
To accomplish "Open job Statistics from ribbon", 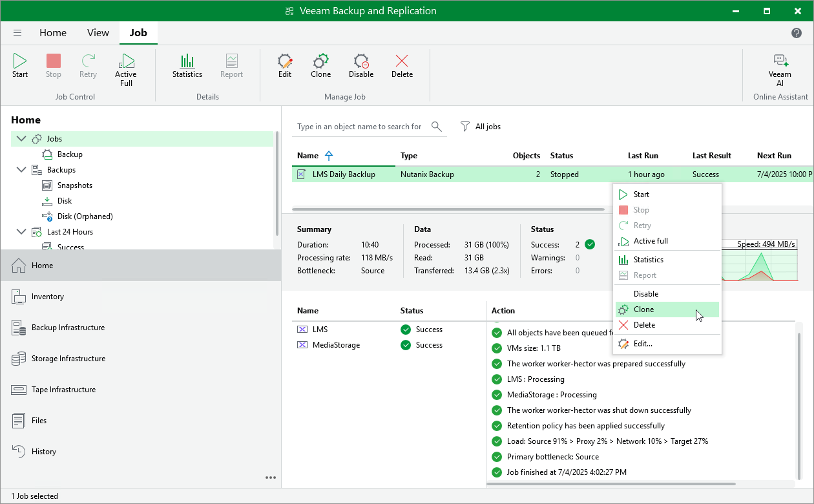I will pos(187,66).
